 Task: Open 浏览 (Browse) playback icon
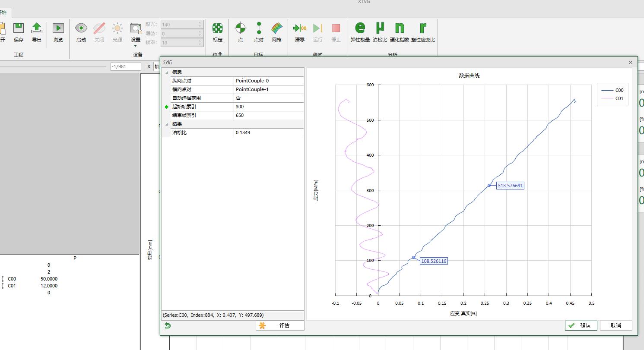(x=58, y=28)
